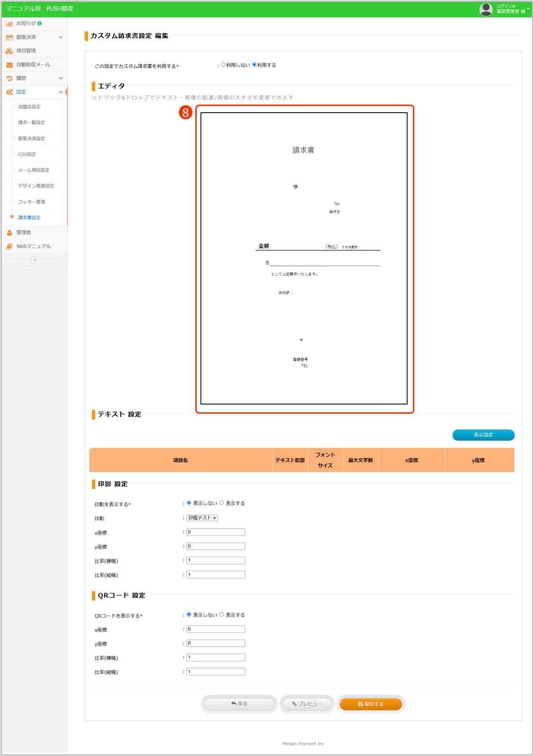
Task: Select 表示する radio for 印影
Action: click(221, 503)
